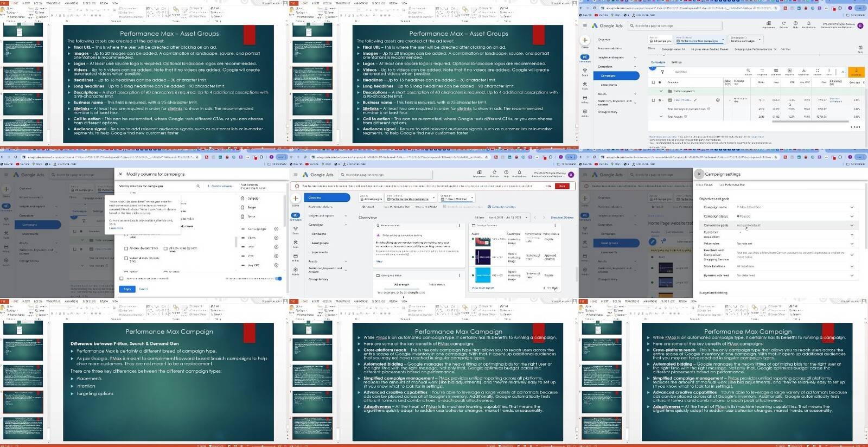This screenshot has height=447, width=868.
Task: Open Admin icon in Overview page rail
Action: point(296,271)
